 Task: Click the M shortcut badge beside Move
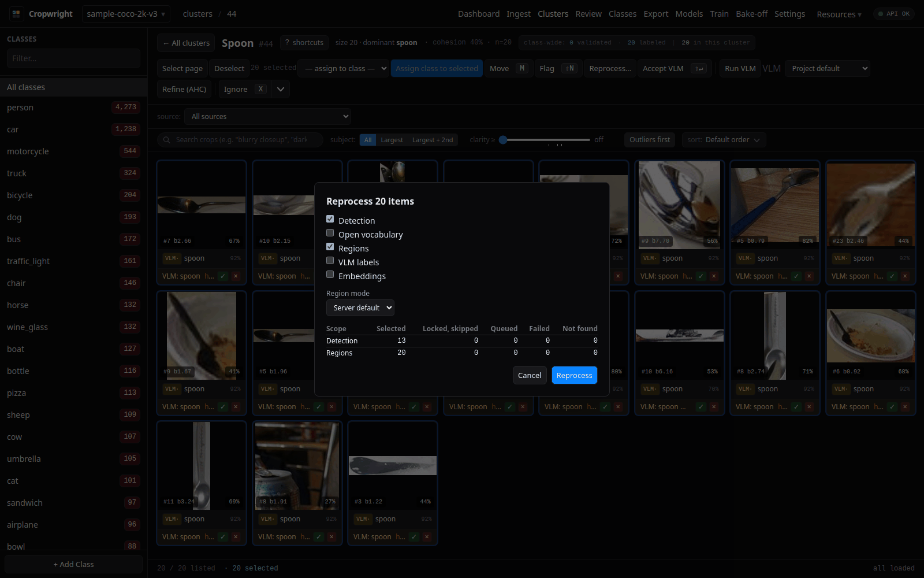coord(522,68)
